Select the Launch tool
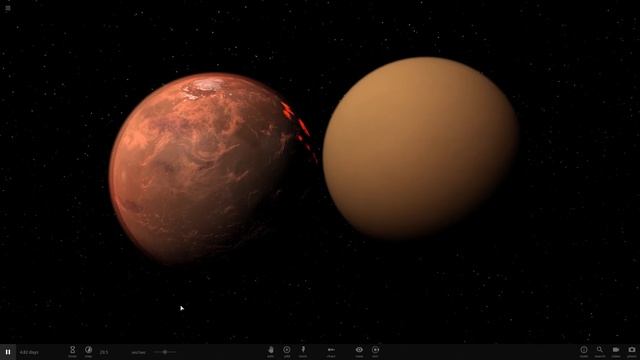The width and height of the screenshot is (640, 360). click(303, 351)
